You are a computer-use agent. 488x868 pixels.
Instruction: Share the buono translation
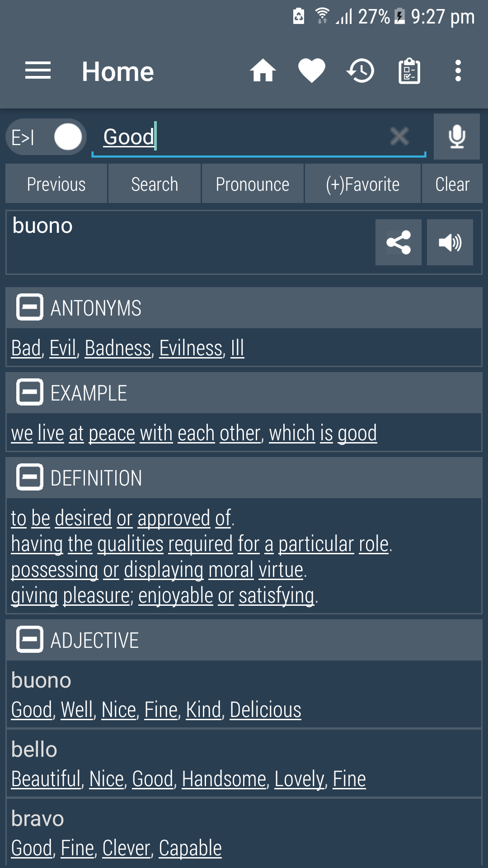[x=398, y=242]
